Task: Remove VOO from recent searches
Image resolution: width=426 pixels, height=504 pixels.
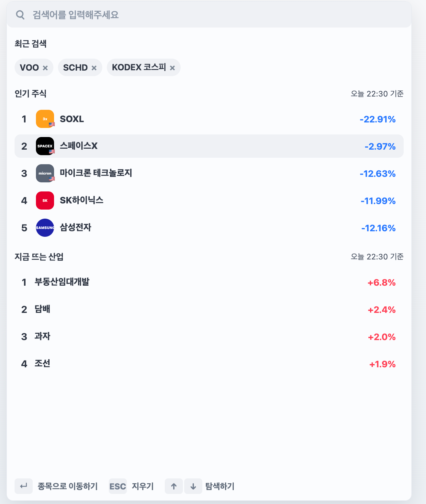Action: coord(45,68)
